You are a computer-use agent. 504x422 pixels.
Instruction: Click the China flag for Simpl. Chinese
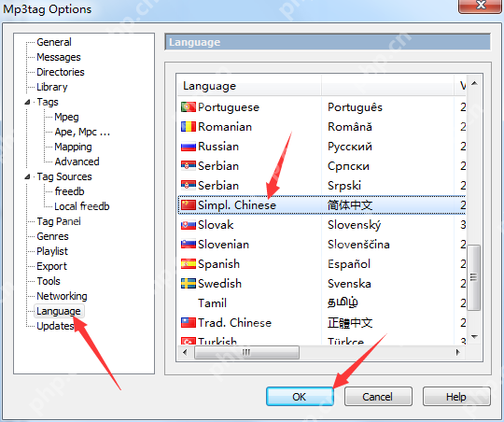[189, 205]
